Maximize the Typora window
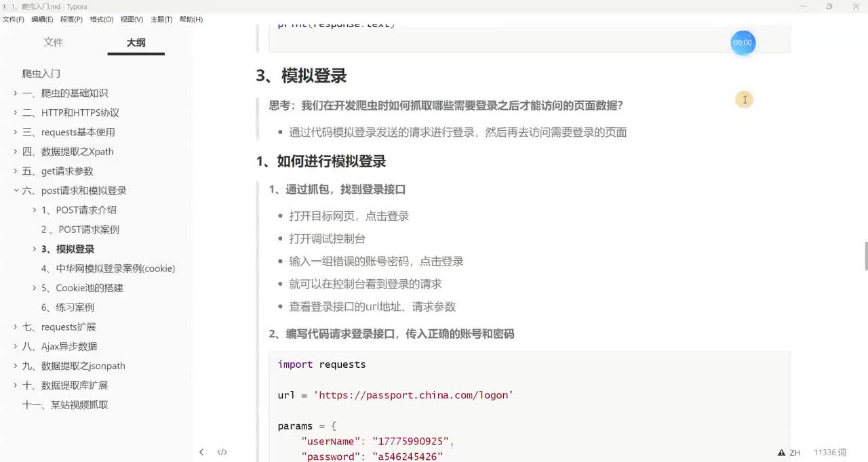This screenshot has width=868, height=462. pos(829,7)
